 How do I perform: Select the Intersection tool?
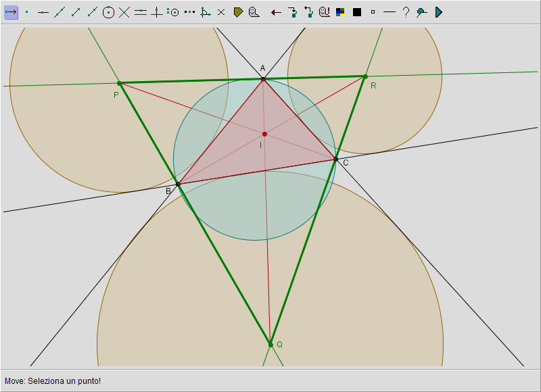[x=124, y=12]
